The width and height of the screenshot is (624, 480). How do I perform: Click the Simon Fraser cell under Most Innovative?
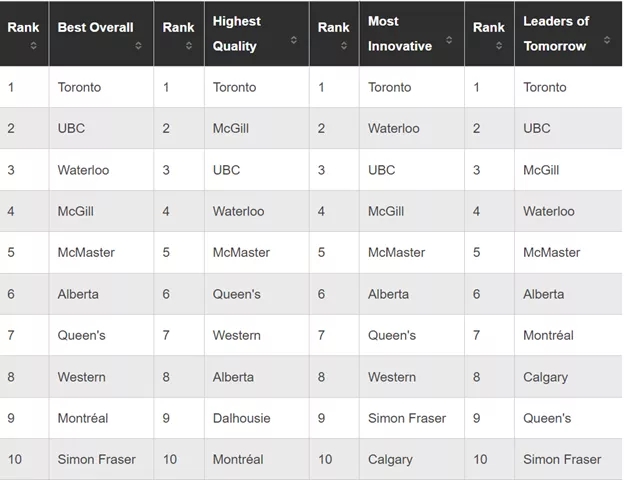[x=407, y=418]
